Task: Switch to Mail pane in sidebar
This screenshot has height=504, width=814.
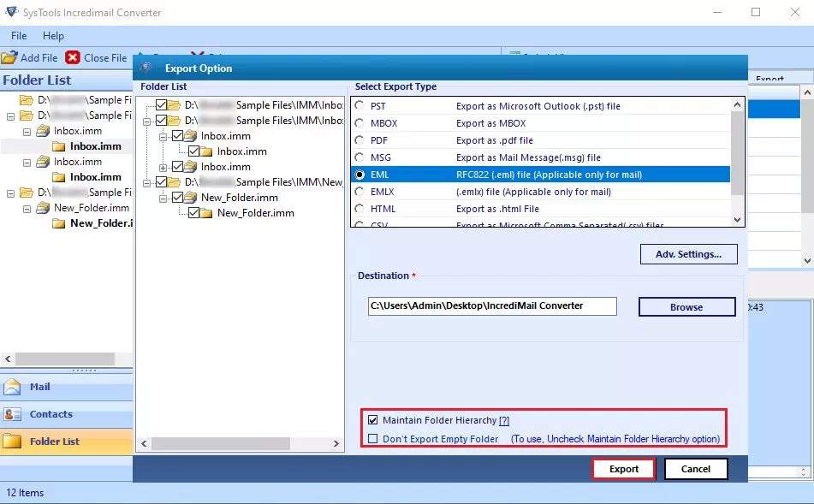Action: click(x=67, y=387)
